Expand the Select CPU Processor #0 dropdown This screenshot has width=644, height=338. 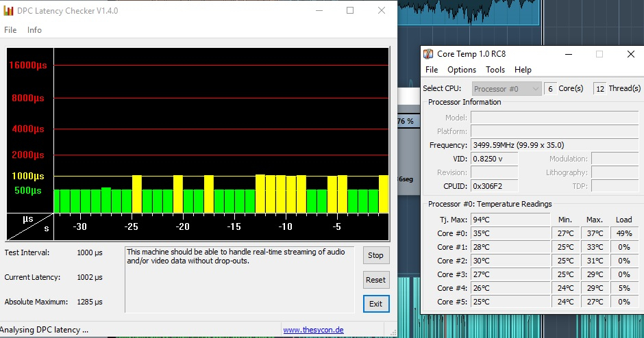506,89
